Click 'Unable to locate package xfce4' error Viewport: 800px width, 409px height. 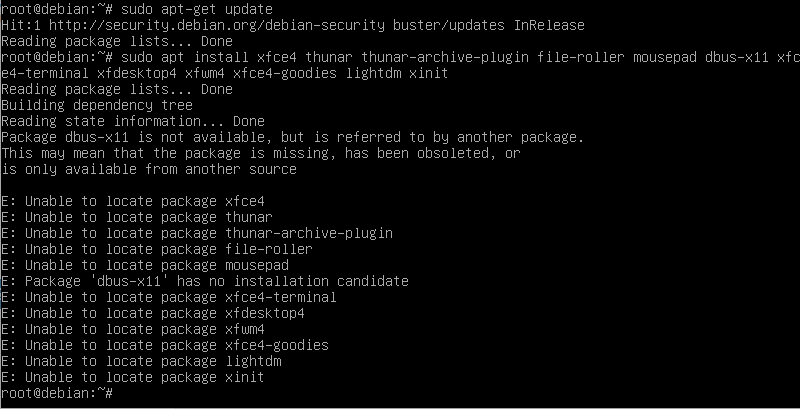tap(139, 201)
